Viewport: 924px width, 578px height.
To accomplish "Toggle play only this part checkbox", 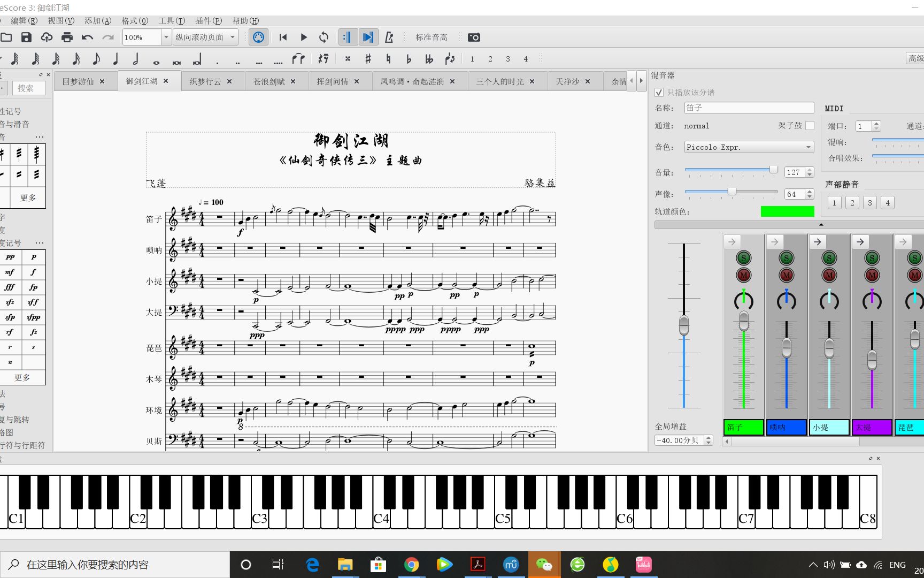I will 659,92.
